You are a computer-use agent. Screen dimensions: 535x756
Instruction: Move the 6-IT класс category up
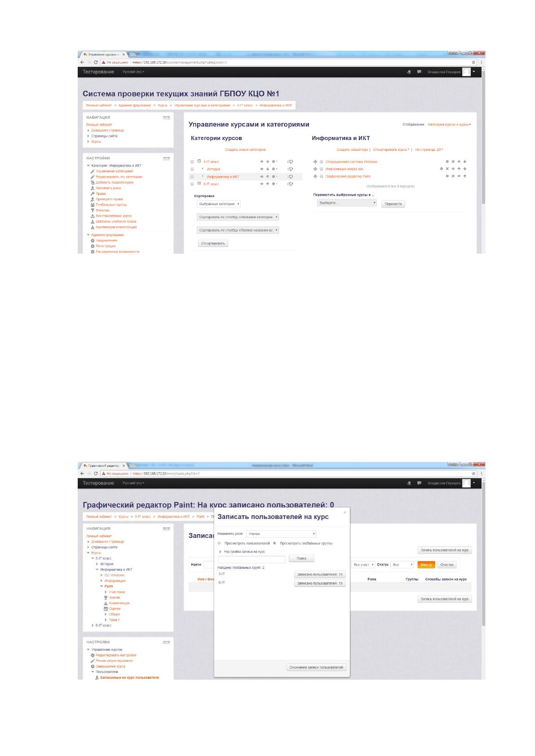(267, 184)
